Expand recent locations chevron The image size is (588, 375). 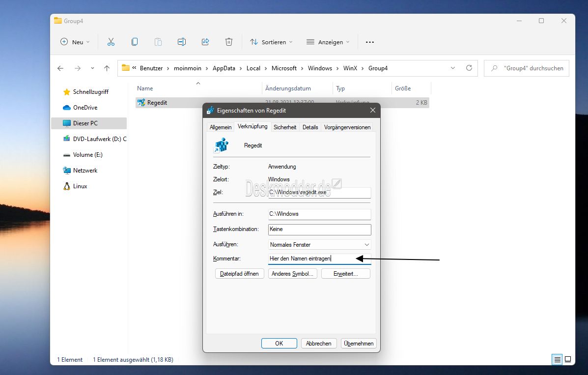[x=92, y=68]
